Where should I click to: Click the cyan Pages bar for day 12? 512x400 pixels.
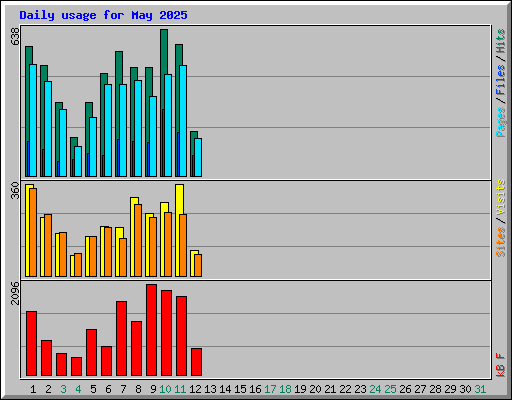198,157
